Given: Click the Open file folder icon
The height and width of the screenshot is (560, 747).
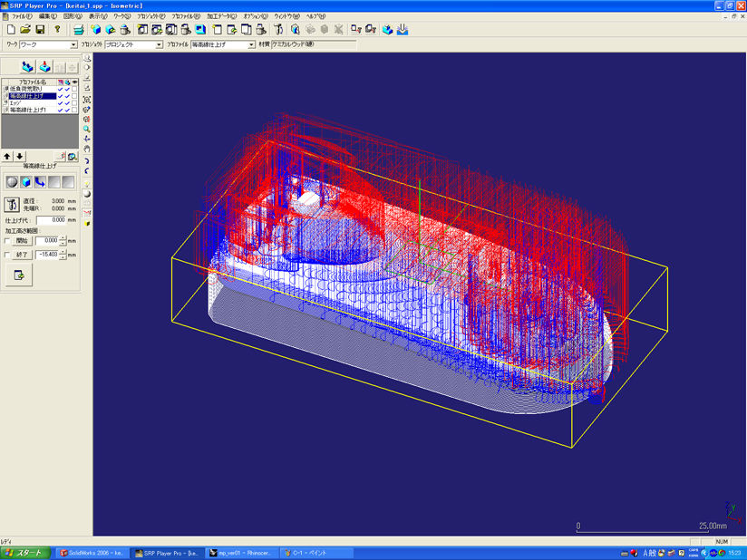Looking at the screenshot, I should [x=25, y=30].
